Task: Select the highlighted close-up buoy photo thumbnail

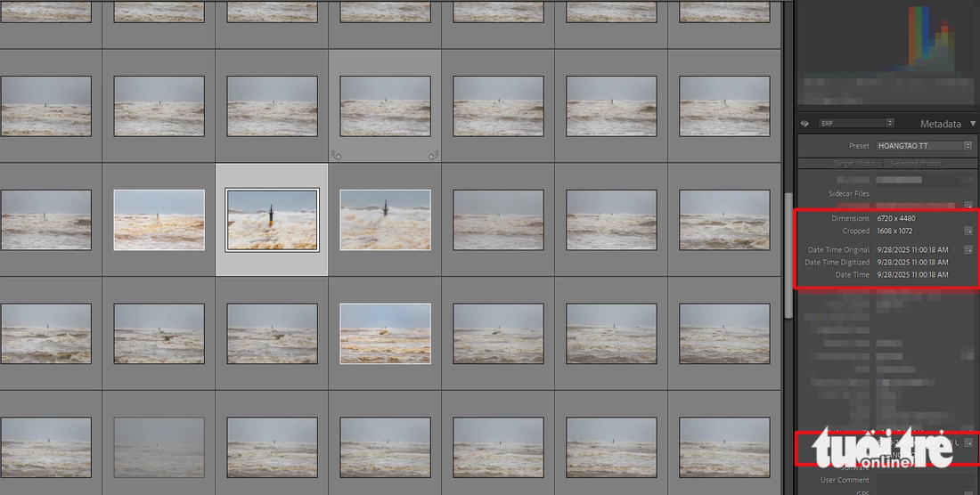Action: (x=272, y=219)
